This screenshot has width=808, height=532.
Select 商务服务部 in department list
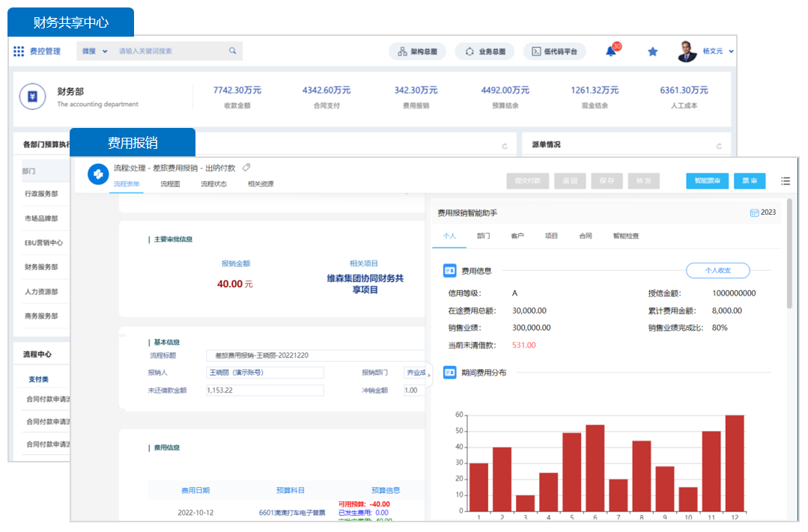click(41, 316)
